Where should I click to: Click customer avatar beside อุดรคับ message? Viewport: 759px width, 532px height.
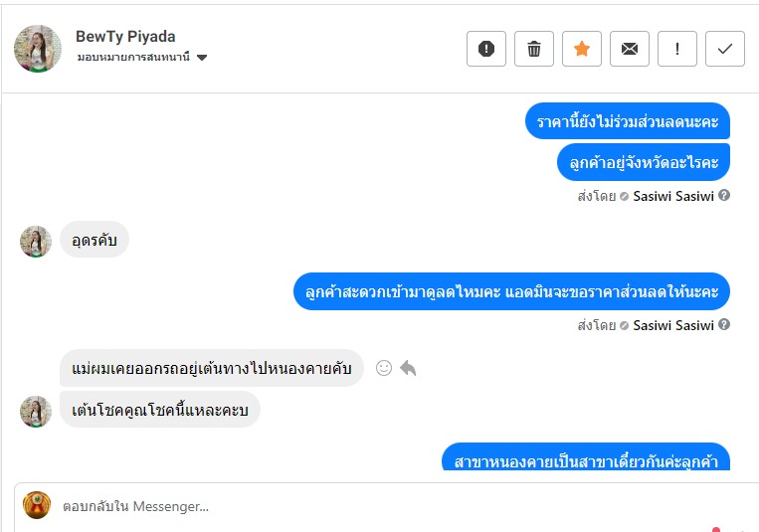pyautogui.click(x=36, y=242)
